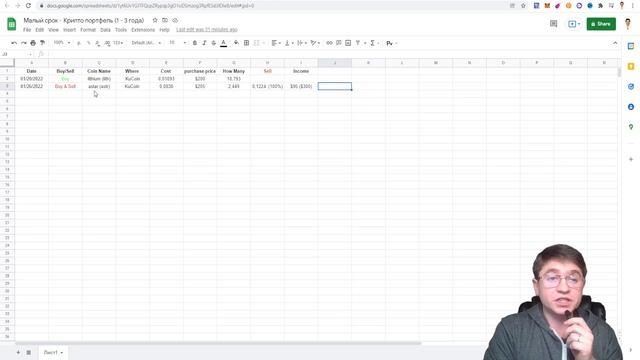Click the Insert comment icon
The height and width of the screenshot is (360, 640).
pyautogui.click(x=339, y=43)
